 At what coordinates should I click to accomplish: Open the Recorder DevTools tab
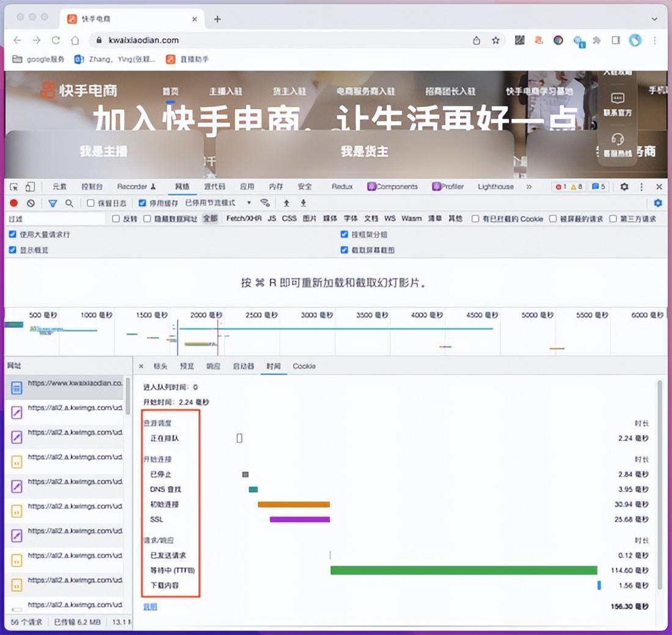136,187
